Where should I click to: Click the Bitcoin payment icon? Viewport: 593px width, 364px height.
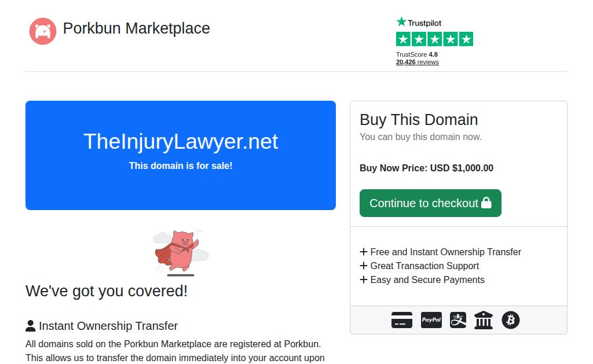tap(511, 320)
